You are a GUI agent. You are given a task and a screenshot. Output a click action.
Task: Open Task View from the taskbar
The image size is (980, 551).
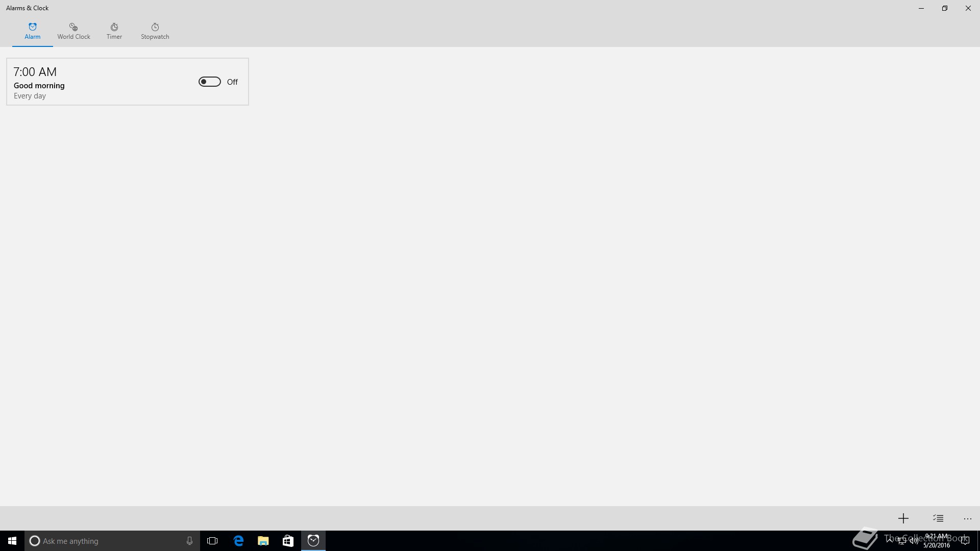pos(212,541)
